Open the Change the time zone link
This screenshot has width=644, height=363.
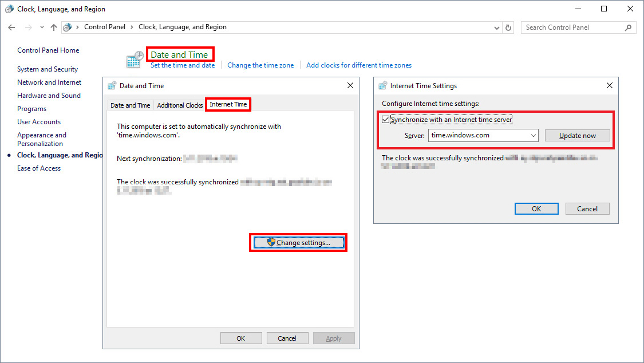point(260,65)
